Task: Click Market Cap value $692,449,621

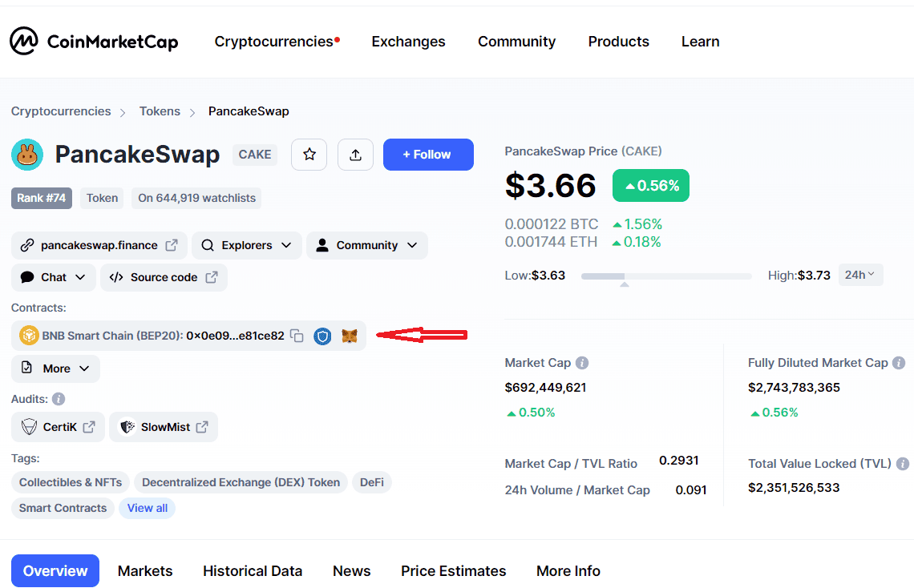Action: [546, 387]
